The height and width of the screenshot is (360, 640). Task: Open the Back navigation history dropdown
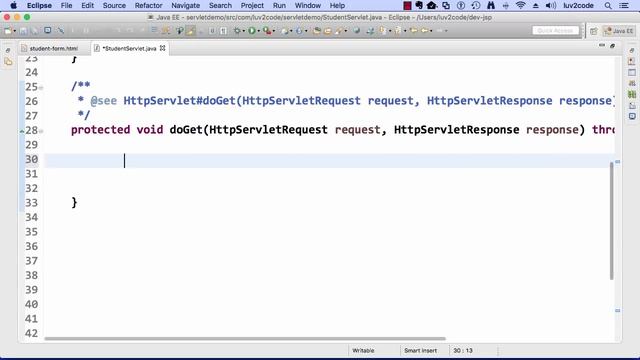431,31
